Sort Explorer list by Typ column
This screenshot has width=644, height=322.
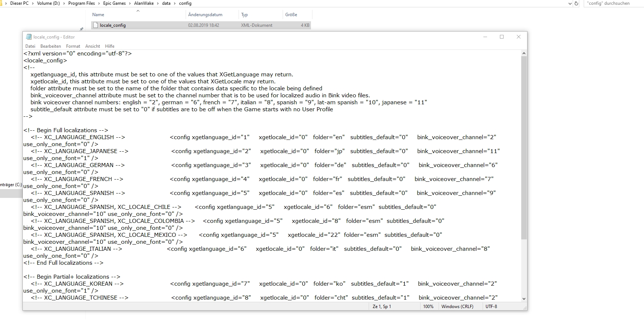click(244, 15)
